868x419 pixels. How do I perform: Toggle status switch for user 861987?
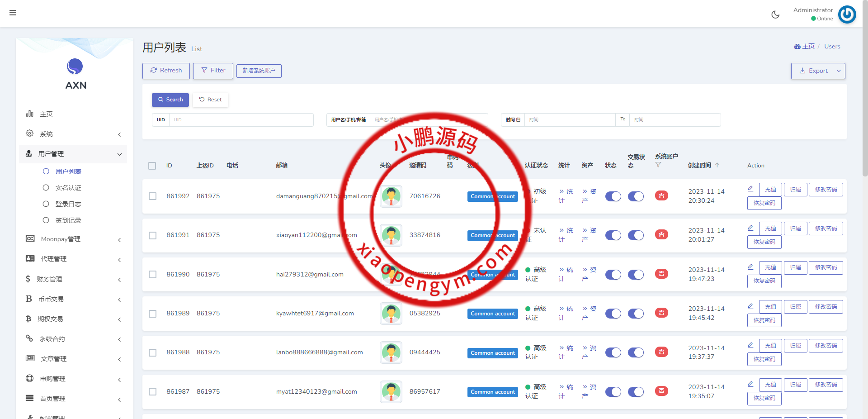pos(613,392)
